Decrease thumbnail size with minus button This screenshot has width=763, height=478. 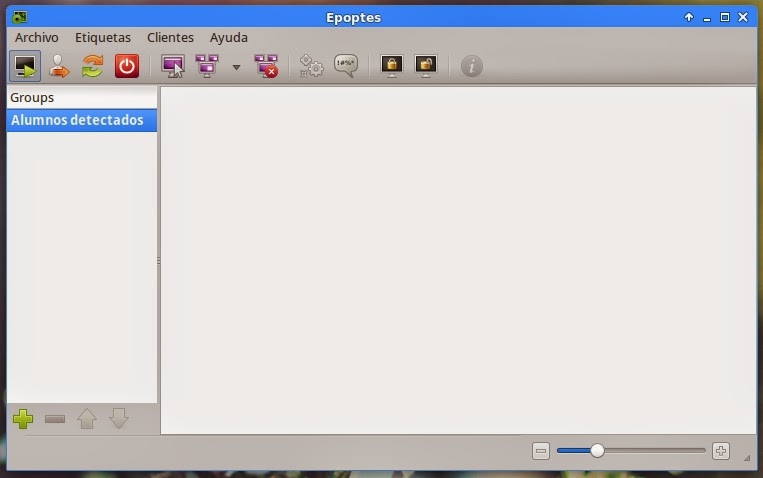tap(541, 451)
